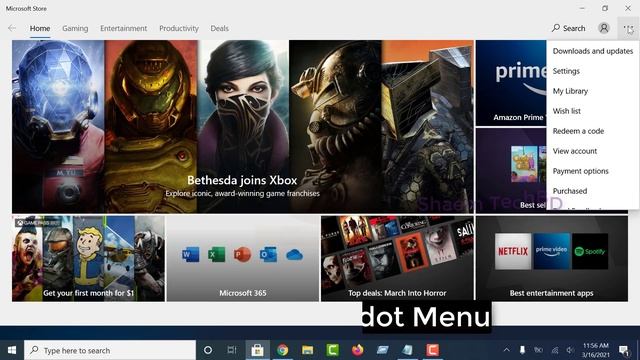Click the Type here to search box
The height and width of the screenshot is (360, 640).
tap(110, 350)
